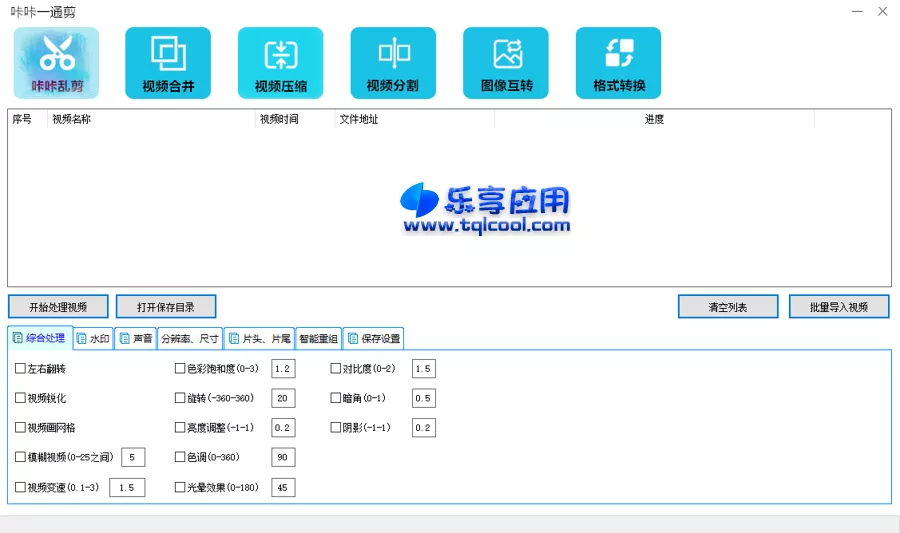The width and height of the screenshot is (900, 533).
Task: Enable the 暗角 checkbox
Action: pos(336,398)
